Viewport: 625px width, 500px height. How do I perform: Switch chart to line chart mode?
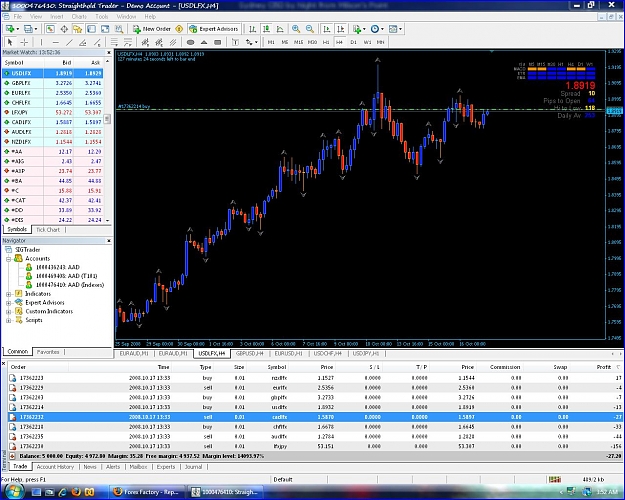[x=280, y=29]
